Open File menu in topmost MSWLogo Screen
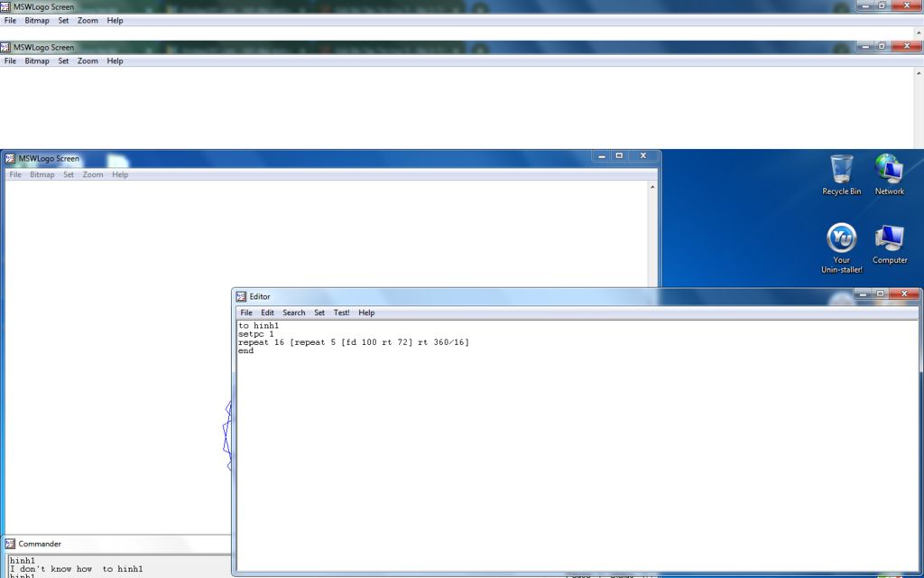The image size is (924, 578). click(x=10, y=20)
